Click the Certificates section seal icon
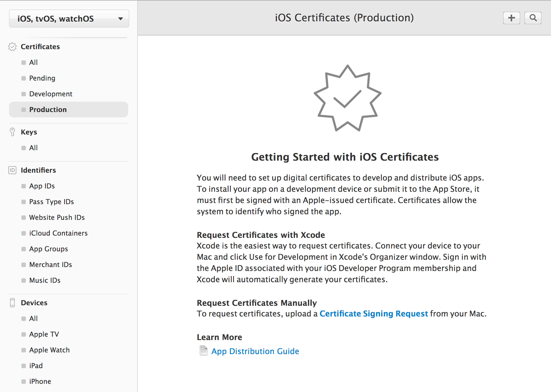Viewport: 551px width, 392px height. coord(12,47)
